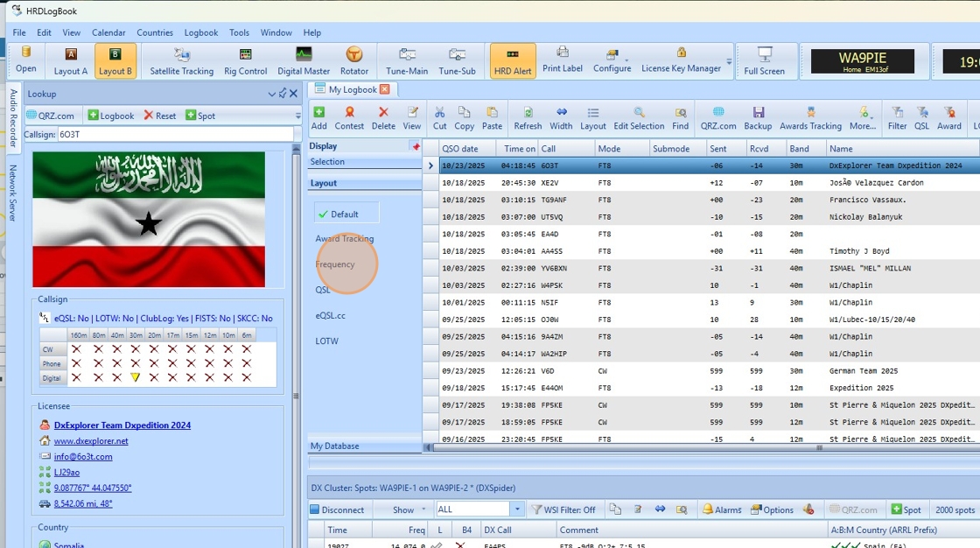Open the www.dxexplorer.net link
This screenshot has height=548, width=980.
(91, 441)
